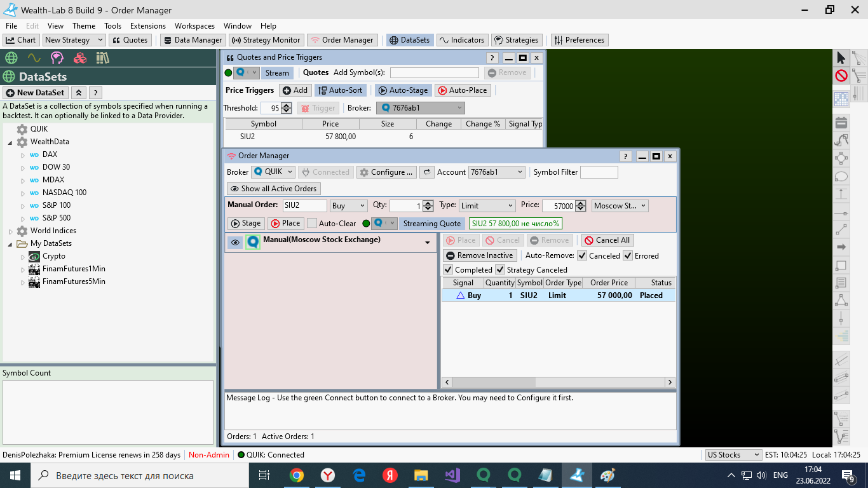Toggle Auto-Place for price triggers
Image resolution: width=868 pixels, height=488 pixels.
pos(463,90)
